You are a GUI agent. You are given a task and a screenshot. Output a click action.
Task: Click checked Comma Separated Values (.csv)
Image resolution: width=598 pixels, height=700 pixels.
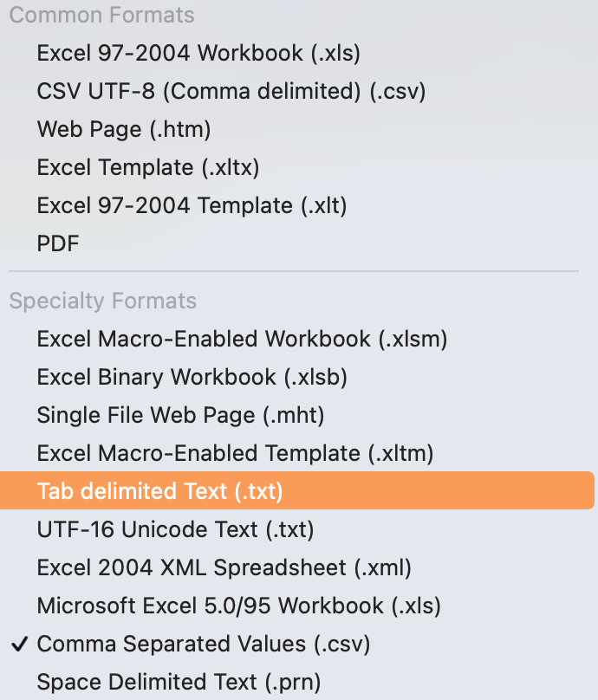point(204,644)
